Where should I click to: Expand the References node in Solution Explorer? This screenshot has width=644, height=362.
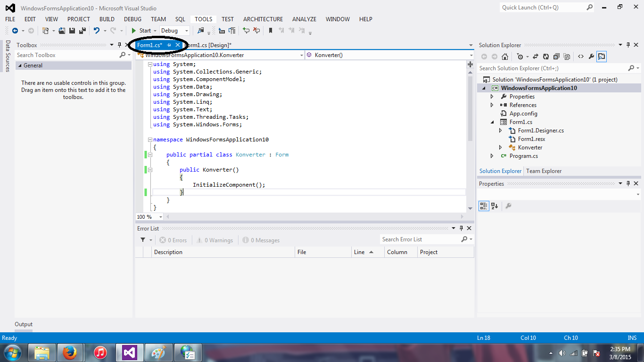pos(492,105)
